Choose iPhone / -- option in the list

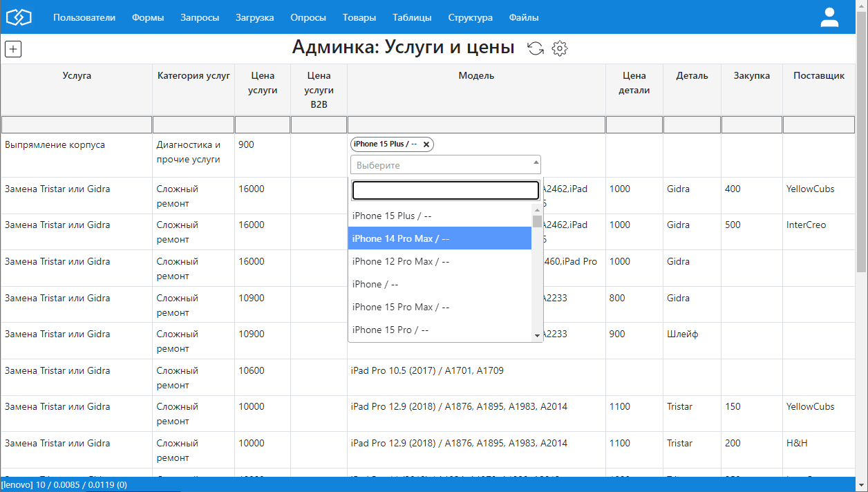pyautogui.click(x=440, y=284)
